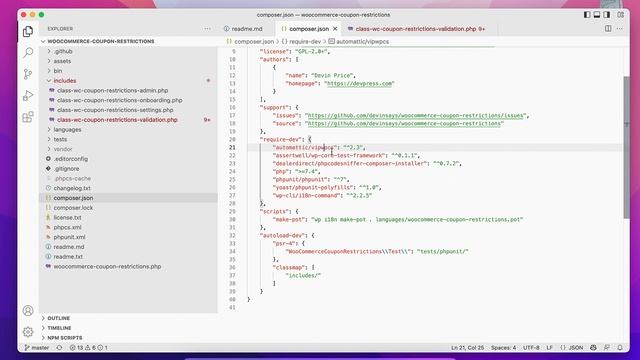Click line number 21 in gutter

(232, 147)
